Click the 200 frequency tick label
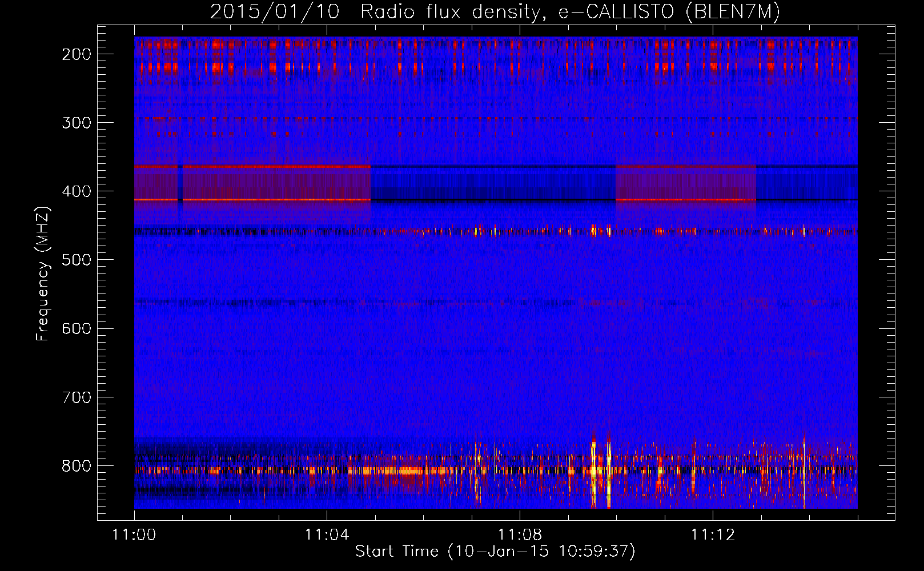 pos(77,54)
